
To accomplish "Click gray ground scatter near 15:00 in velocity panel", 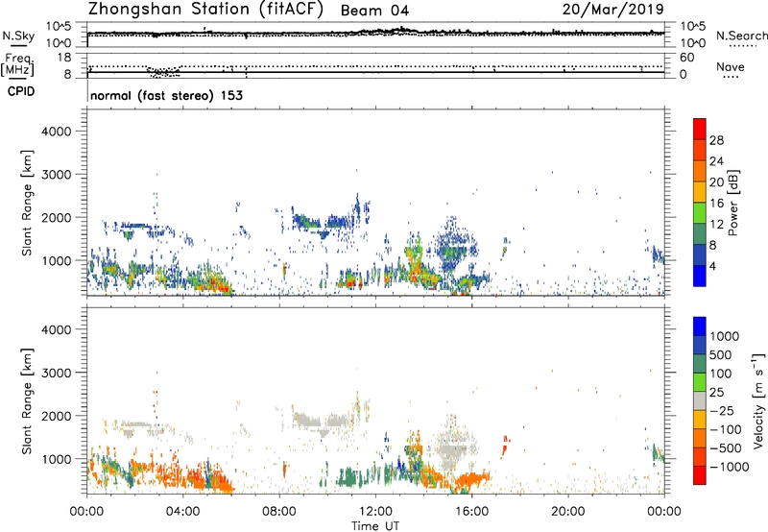I will click(454, 449).
